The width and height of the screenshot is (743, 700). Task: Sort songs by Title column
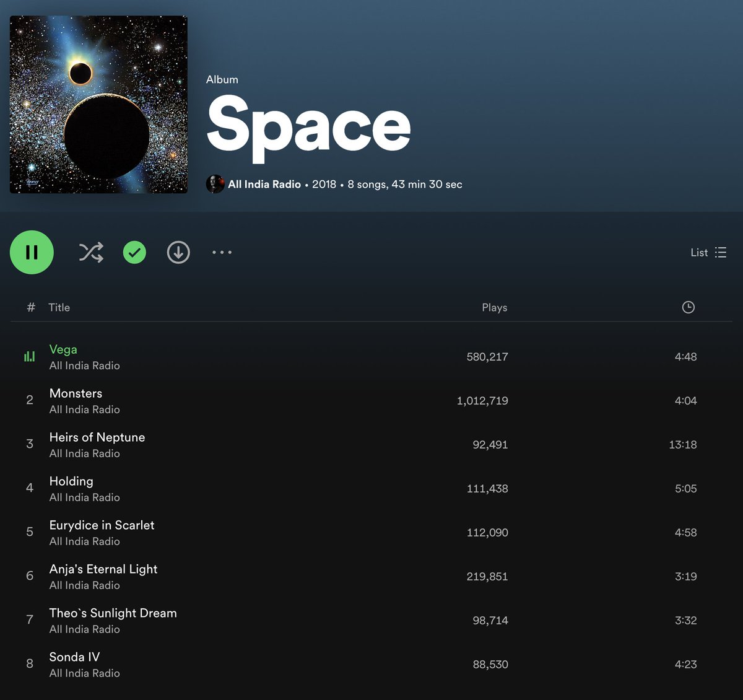point(59,307)
